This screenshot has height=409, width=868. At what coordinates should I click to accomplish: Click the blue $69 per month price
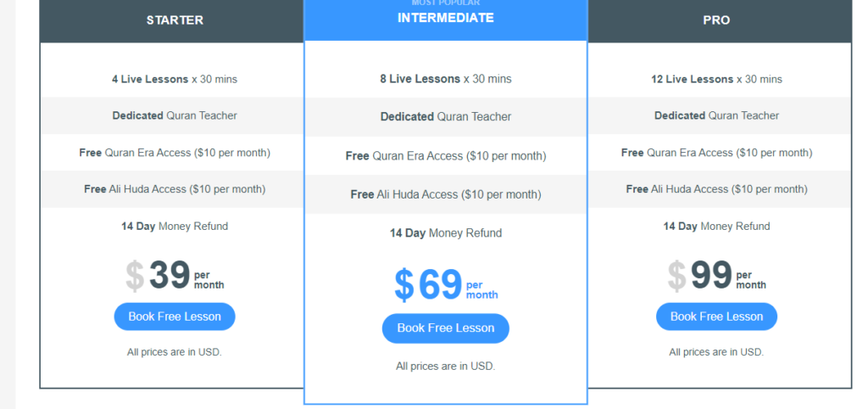pos(445,285)
